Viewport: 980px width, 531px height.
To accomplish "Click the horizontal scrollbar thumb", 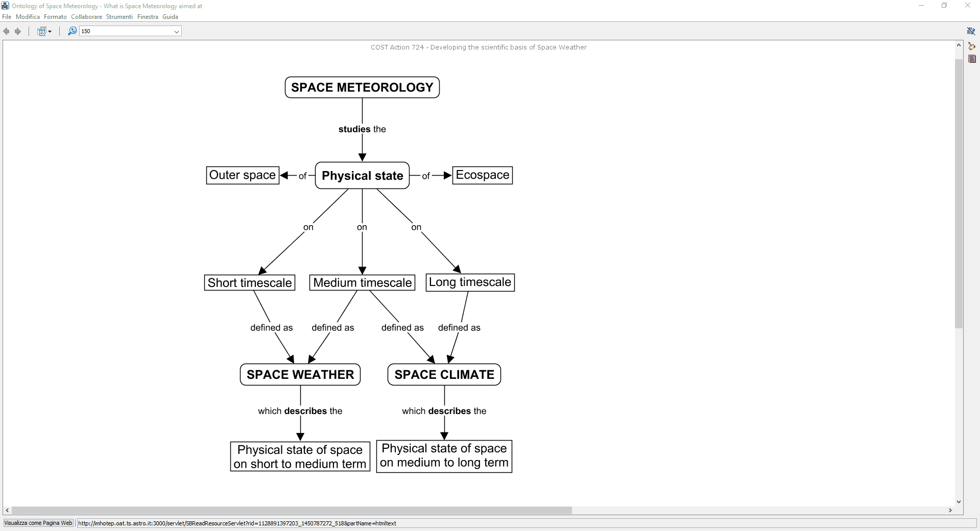I will [292, 510].
